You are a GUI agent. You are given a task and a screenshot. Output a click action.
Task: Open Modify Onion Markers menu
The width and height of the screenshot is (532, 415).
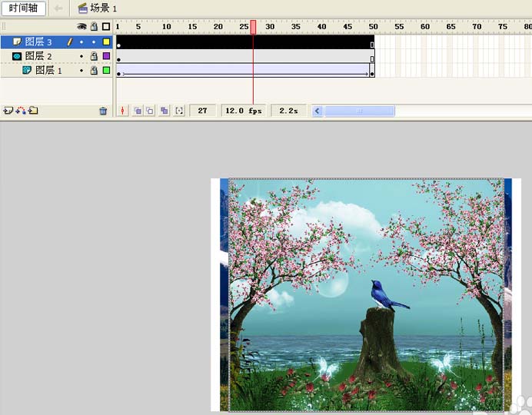coord(179,111)
